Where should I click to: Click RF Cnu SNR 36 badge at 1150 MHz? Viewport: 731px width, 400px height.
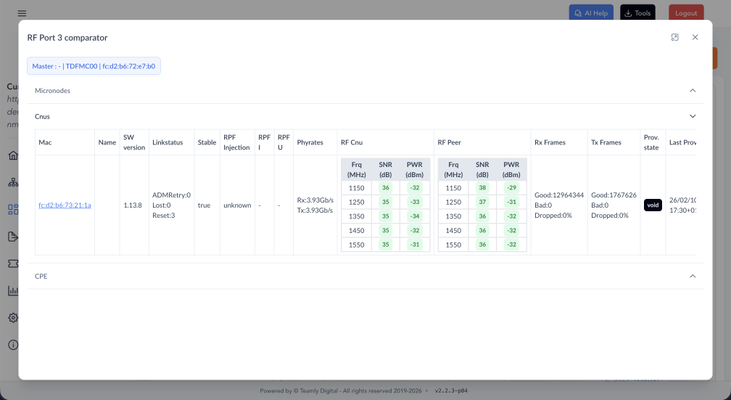(386, 188)
